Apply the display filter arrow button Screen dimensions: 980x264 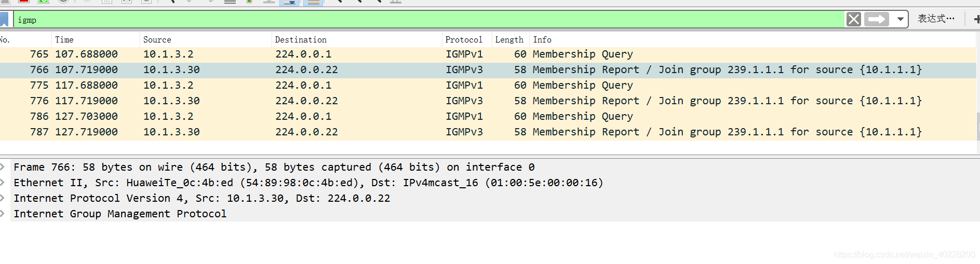point(877,20)
